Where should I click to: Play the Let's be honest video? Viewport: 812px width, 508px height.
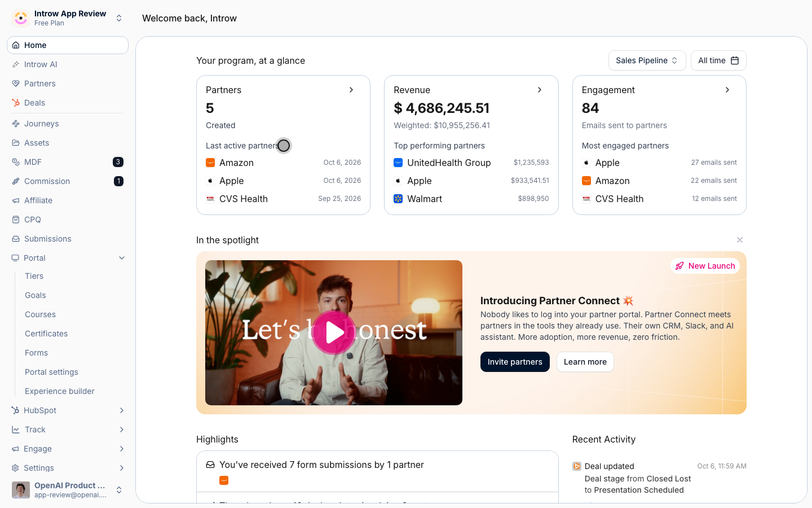(x=334, y=332)
